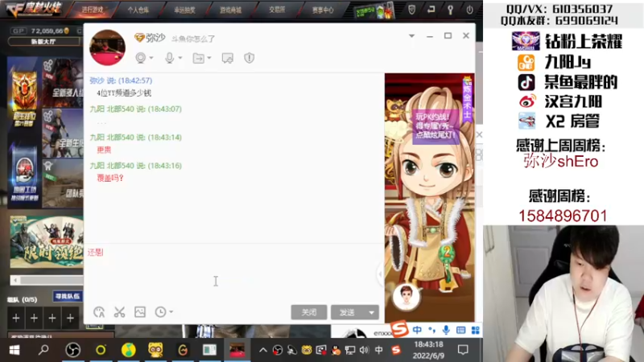Click the 新服大厅 button in the game lobby
This screenshot has height=362, width=644.
tap(44, 42)
